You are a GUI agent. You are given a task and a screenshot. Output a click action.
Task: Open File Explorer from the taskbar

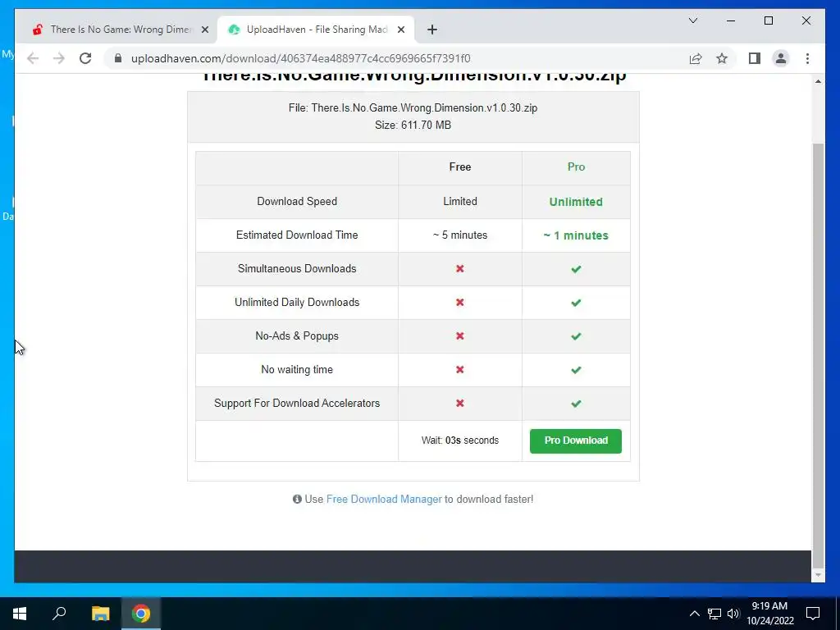(100, 614)
